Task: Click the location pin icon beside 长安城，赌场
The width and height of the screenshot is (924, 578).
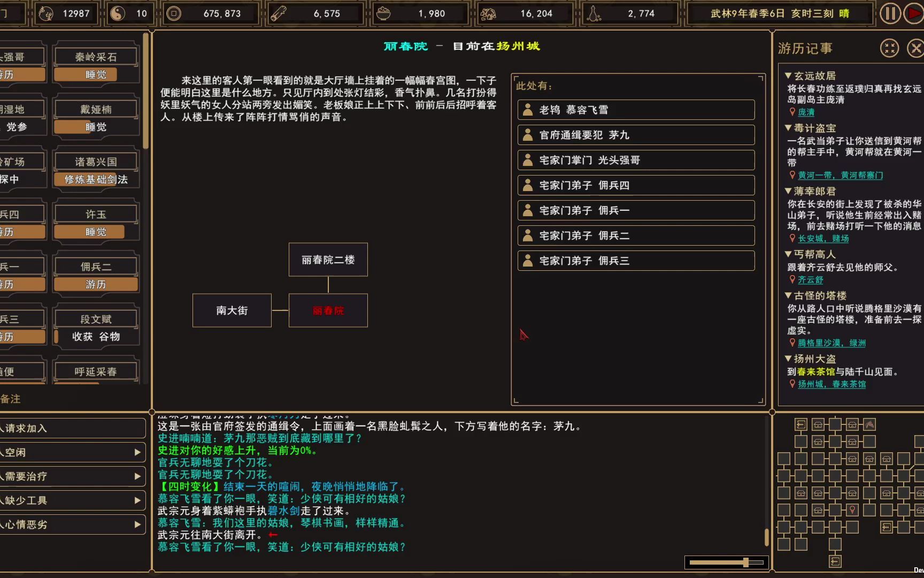Action: [x=792, y=238]
